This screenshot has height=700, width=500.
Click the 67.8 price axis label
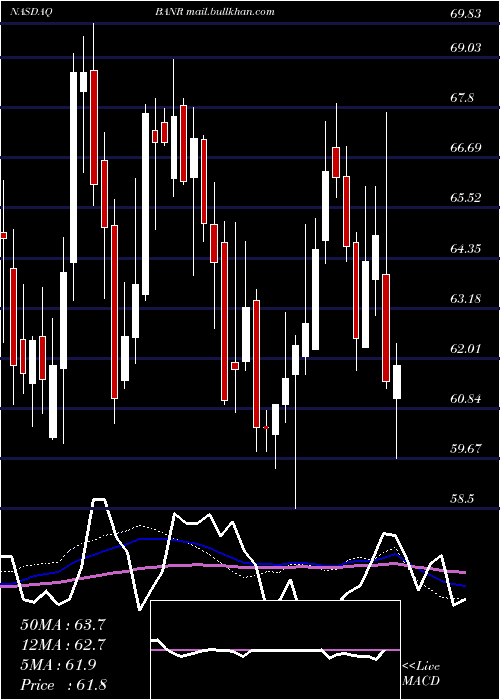(462, 97)
